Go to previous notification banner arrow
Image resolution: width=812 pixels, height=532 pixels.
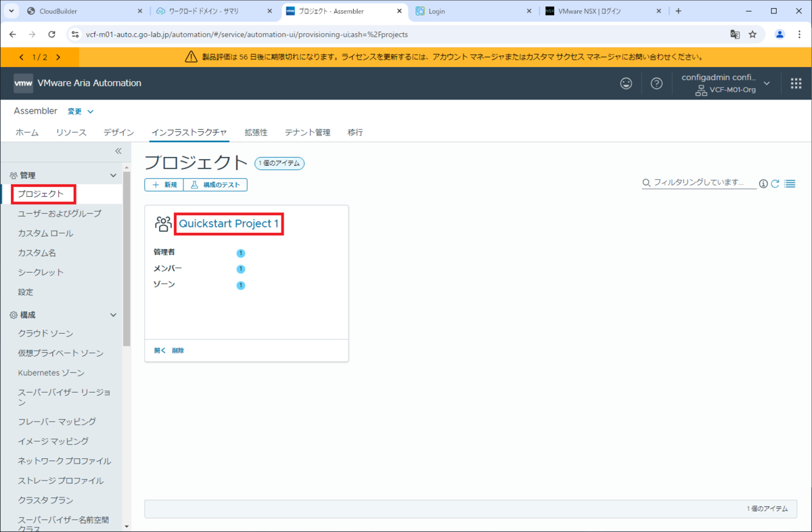22,58
